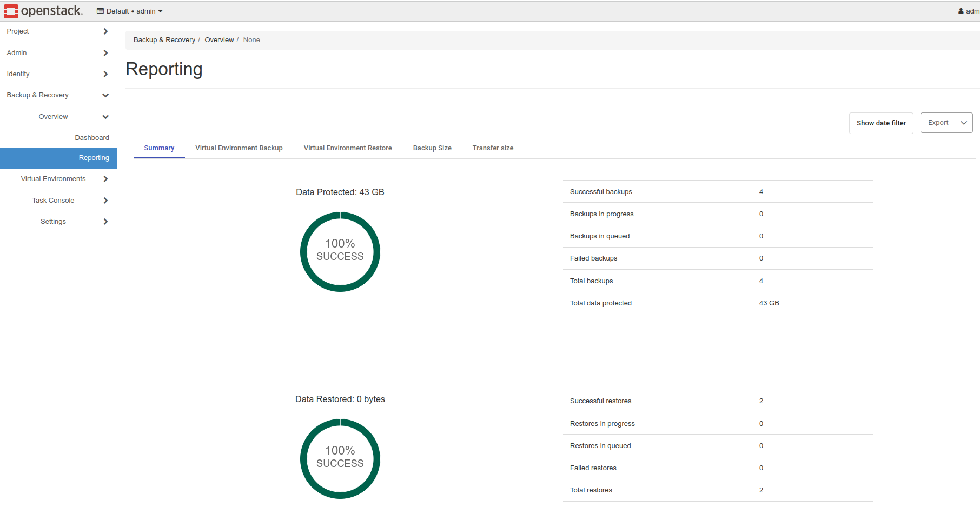Viewport: 980px width, 507px height.
Task: Click the OpenStack logo icon
Action: 11,11
